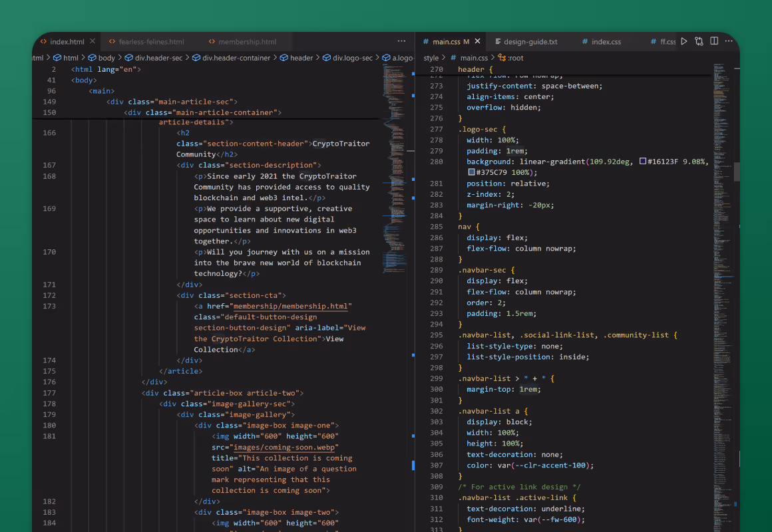Open the div.logo-sec breadcrumb

tap(347, 58)
